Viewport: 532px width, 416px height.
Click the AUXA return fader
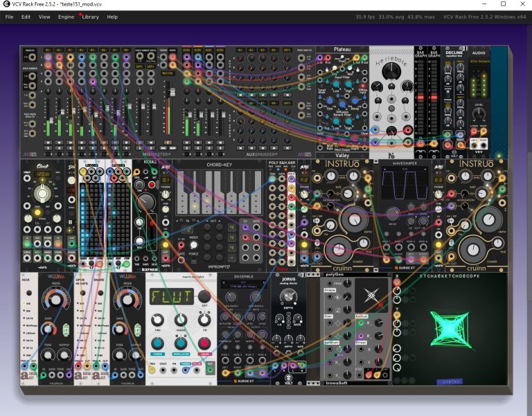(190, 115)
